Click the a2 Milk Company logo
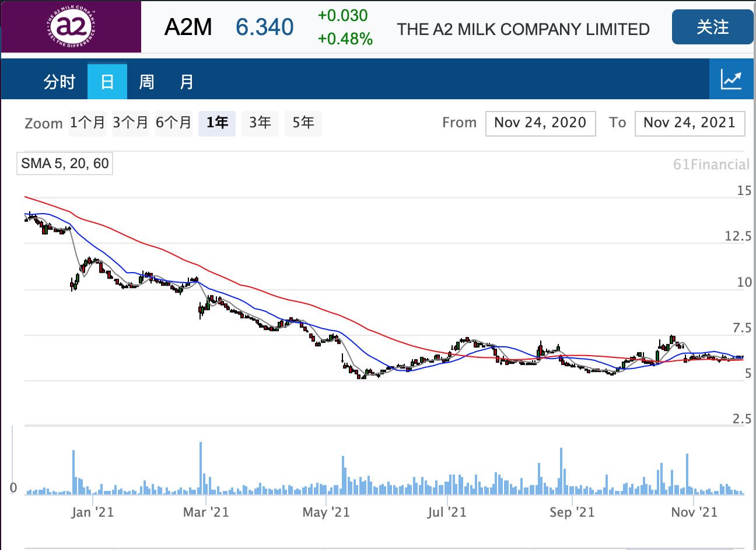The height and width of the screenshot is (550, 756). click(x=71, y=27)
